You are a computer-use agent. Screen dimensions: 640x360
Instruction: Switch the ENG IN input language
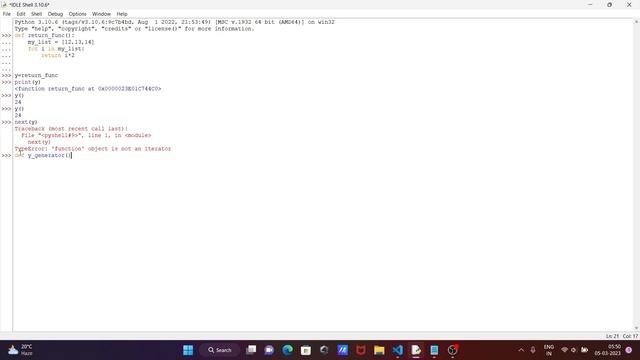tap(549, 350)
